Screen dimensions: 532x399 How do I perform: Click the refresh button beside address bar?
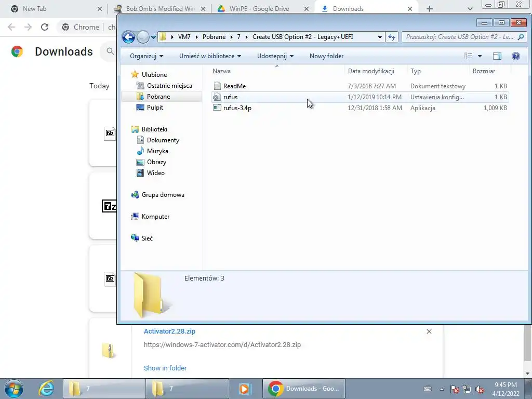(392, 37)
